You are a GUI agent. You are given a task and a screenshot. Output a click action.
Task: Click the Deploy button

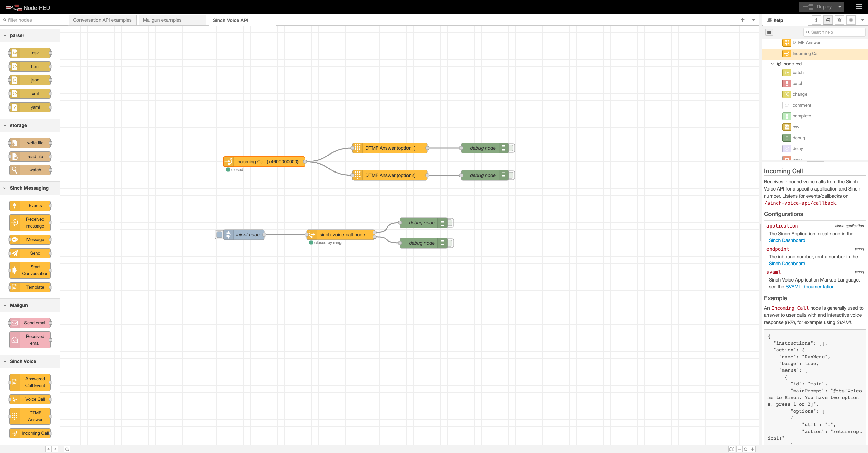pos(817,7)
